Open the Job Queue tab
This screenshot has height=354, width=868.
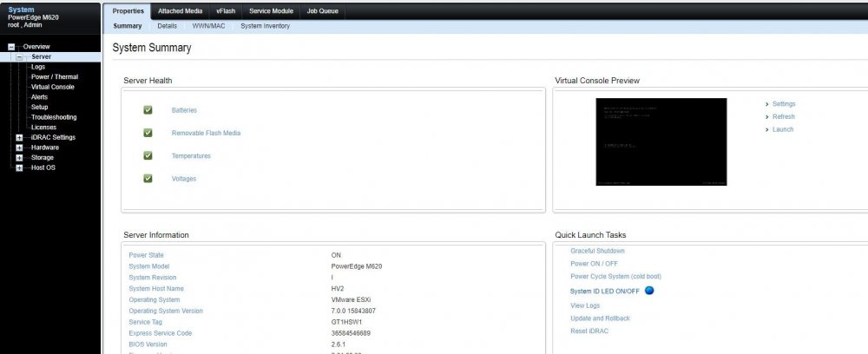[323, 11]
